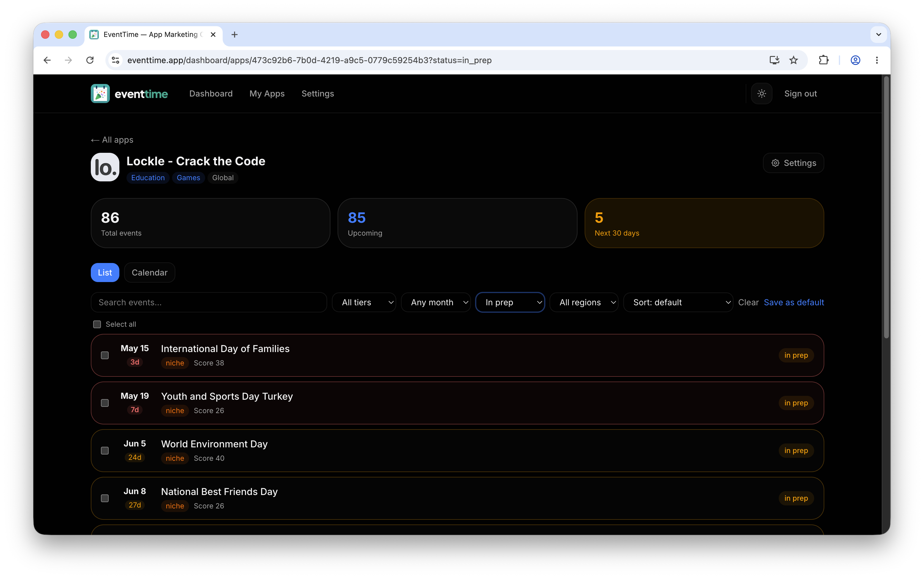
Task: Open app Settings gear button
Action: 793,163
